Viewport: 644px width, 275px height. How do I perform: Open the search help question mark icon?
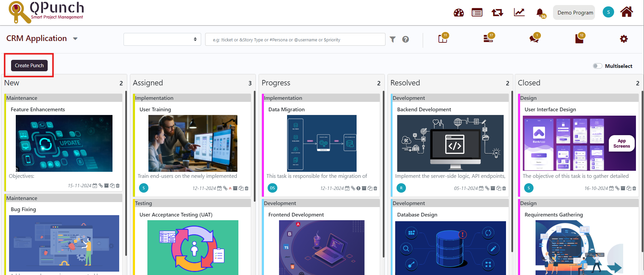(x=406, y=39)
